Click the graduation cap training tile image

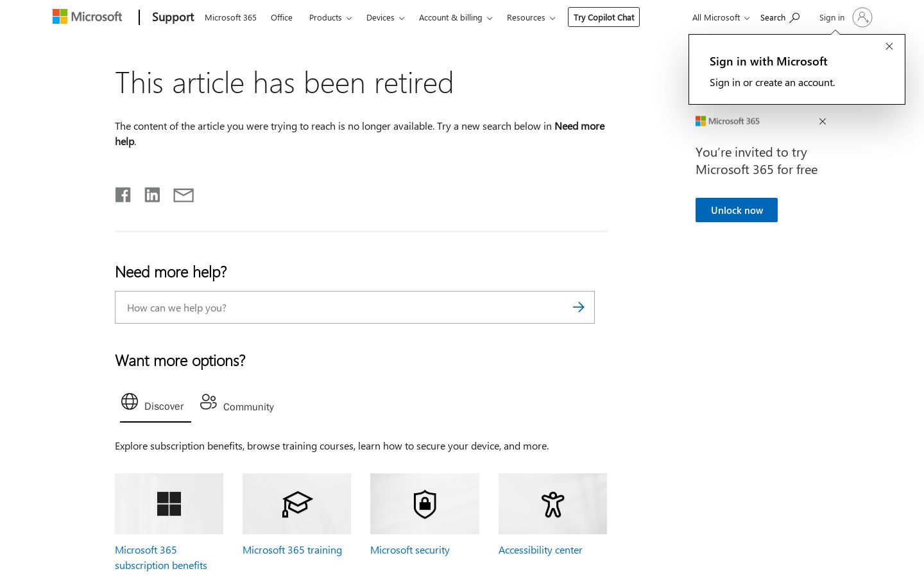click(x=296, y=504)
